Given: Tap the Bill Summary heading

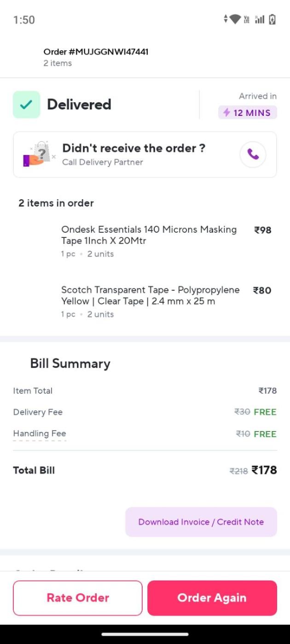Looking at the screenshot, I should pyautogui.click(x=70, y=363).
